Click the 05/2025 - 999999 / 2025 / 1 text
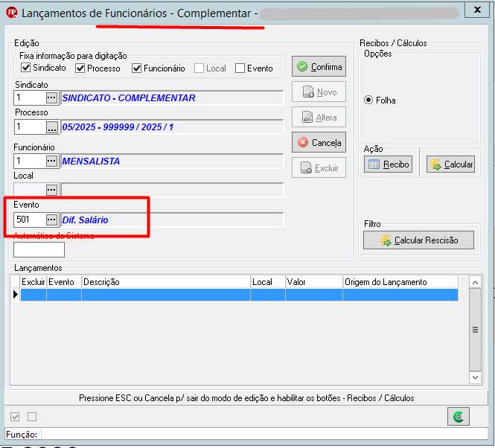 118,127
